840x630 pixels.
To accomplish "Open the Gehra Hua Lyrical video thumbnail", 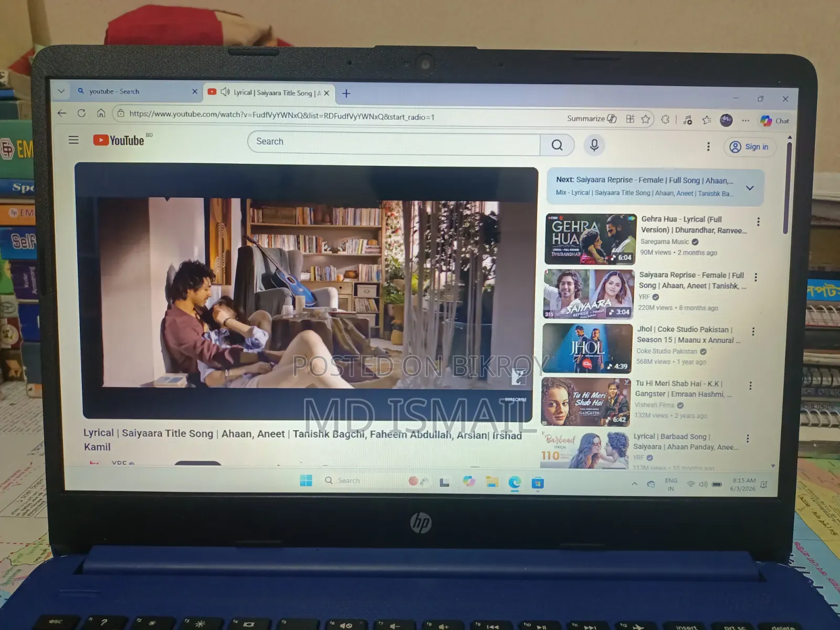I will (x=591, y=239).
